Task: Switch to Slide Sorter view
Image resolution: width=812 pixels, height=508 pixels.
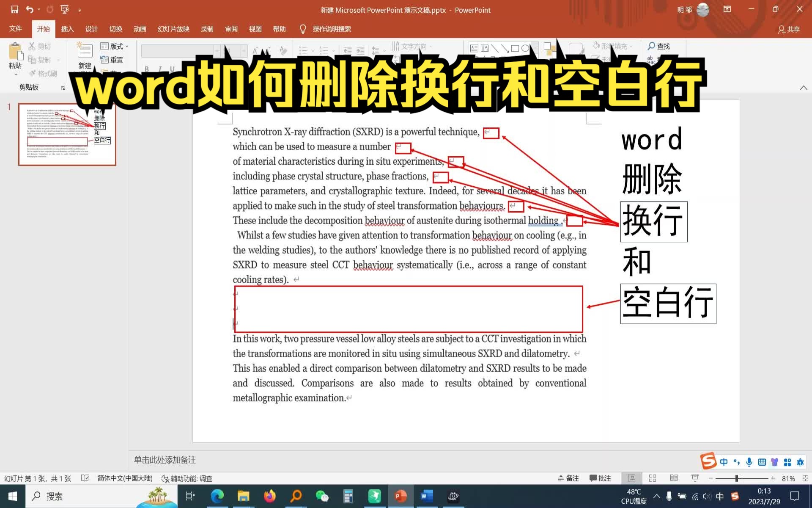Action: pyautogui.click(x=653, y=478)
